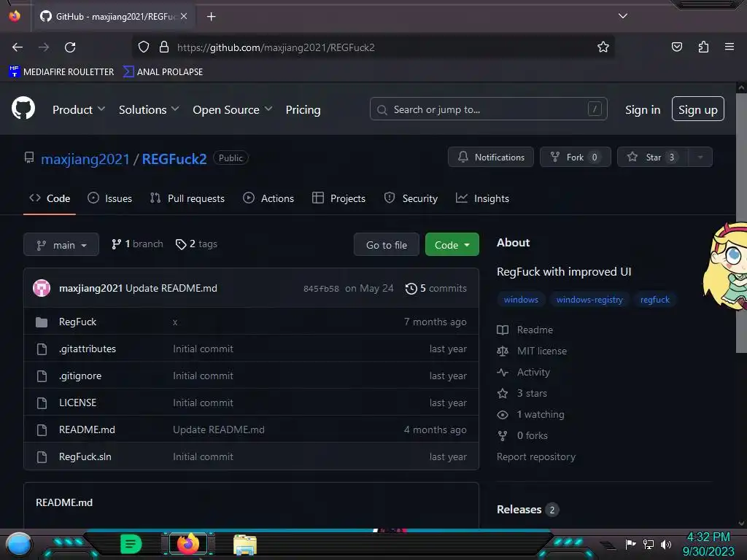This screenshot has height=560, width=747.
Task: Fork this repository
Action: pyautogui.click(x=575, y=157)
